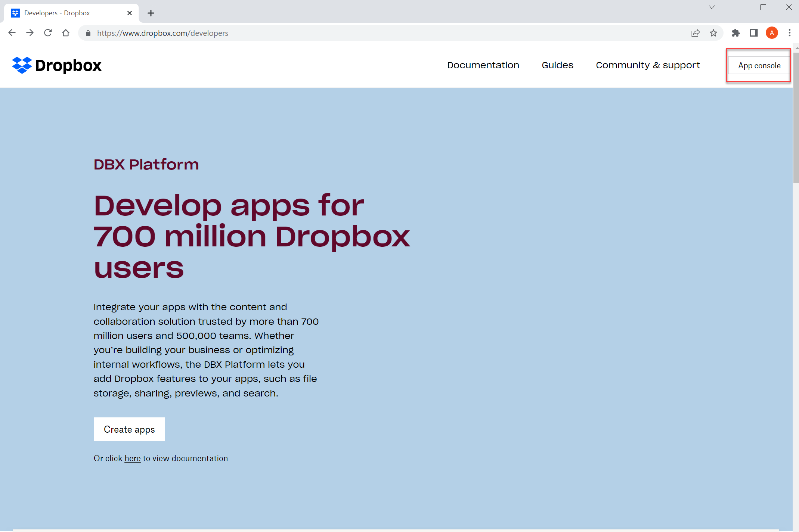Bookmark this page with star icon

[x=713, y=33]
